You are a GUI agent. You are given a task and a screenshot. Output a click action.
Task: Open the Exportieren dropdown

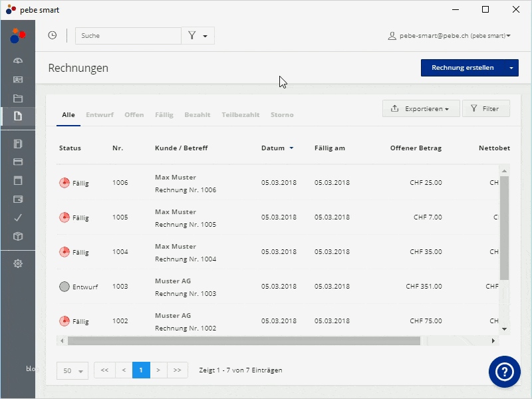[421, 108]
